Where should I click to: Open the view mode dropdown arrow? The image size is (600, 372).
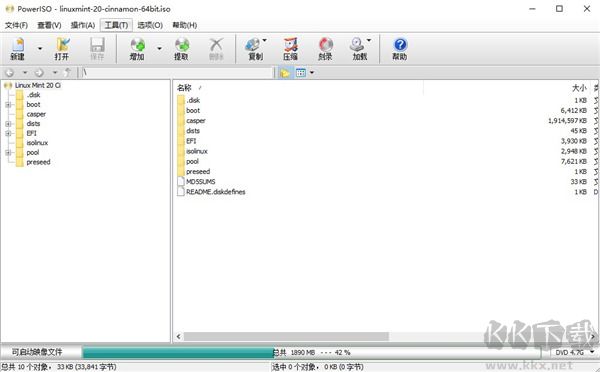pos(312,72)
